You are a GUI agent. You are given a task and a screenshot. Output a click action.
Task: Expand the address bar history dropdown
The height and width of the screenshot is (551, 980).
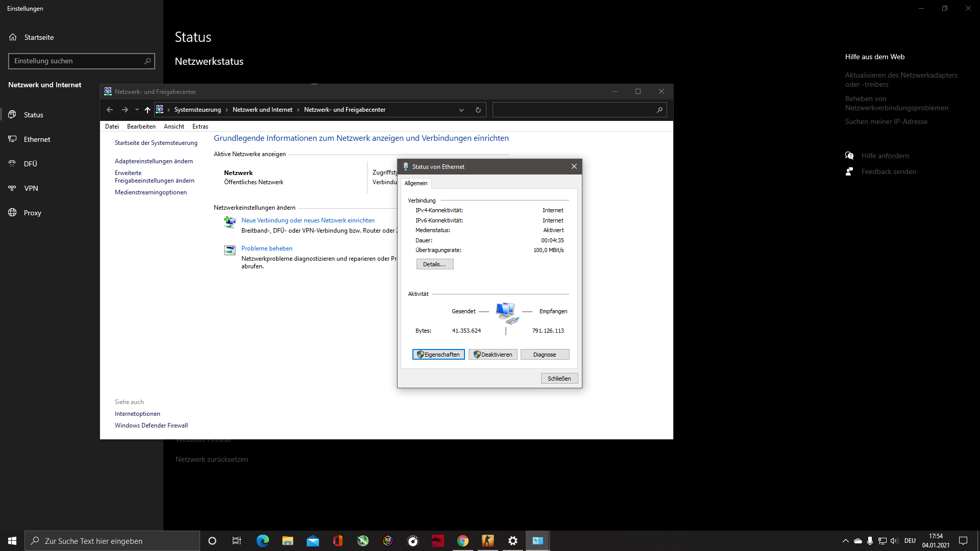(461, 109)
